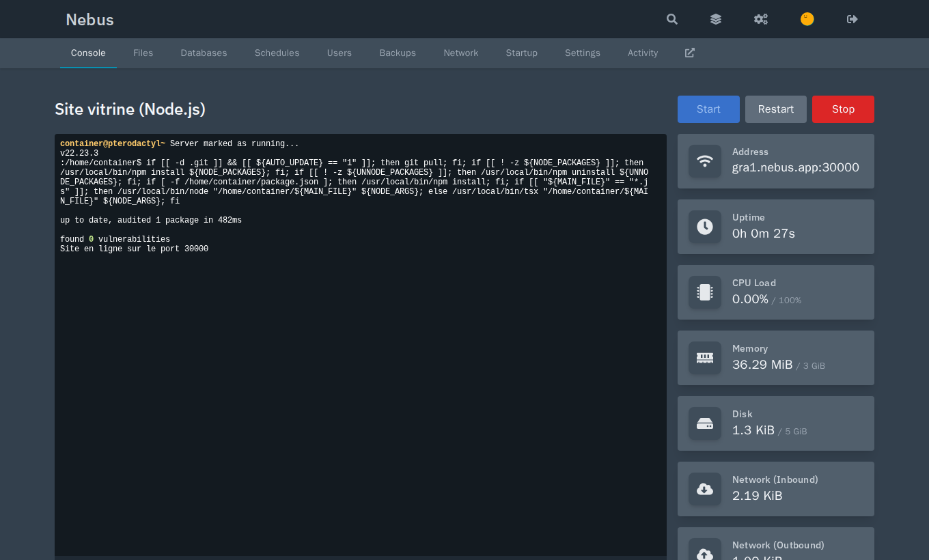Click the chip icon in the CPU Load card
The height and width of the screenshot is (560, 929).
pyautogui.click(x=705, y=292)
